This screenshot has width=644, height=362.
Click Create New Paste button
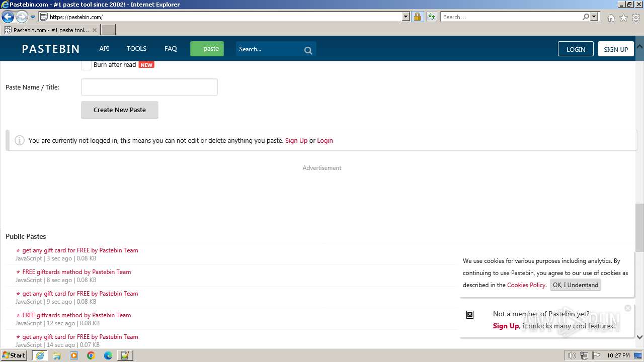coord(120,110)
